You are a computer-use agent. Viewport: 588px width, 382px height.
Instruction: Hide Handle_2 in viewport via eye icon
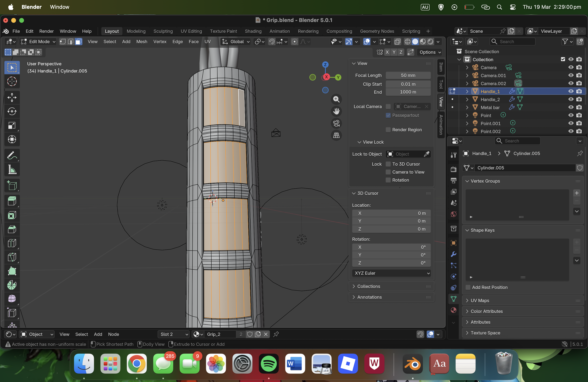[x=571, y=99]
